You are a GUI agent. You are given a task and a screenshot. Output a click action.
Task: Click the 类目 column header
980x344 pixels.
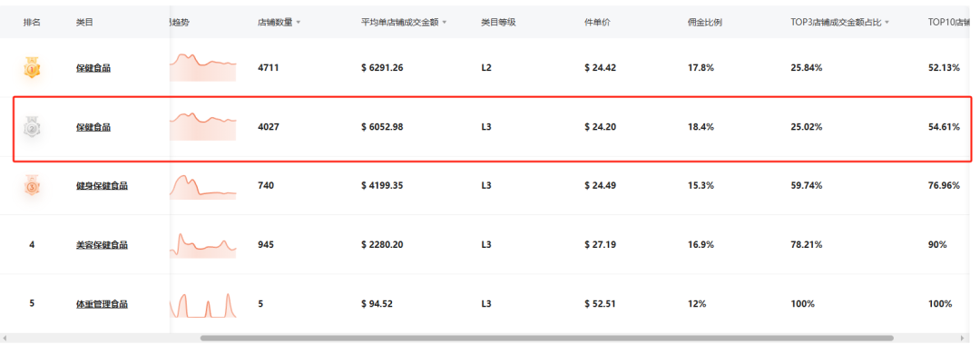(85, 23)
